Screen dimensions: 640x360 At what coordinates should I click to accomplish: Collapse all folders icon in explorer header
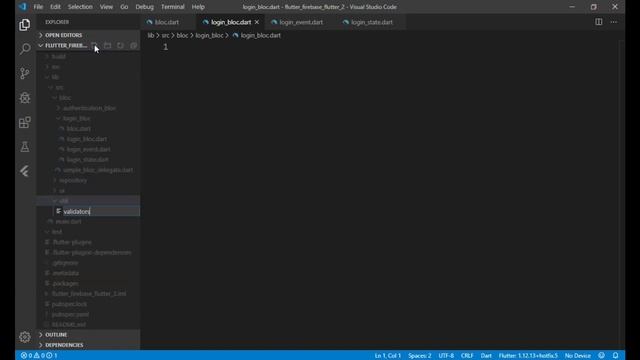click(133, 45)
